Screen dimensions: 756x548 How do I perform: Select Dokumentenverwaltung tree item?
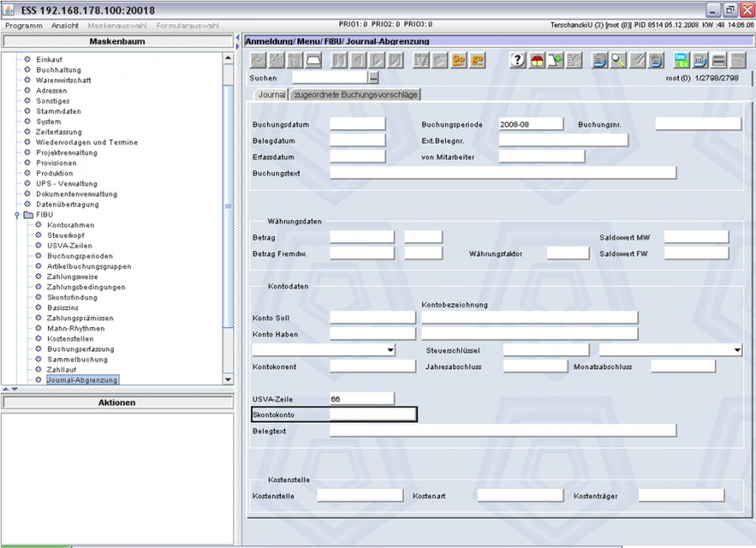76,194
